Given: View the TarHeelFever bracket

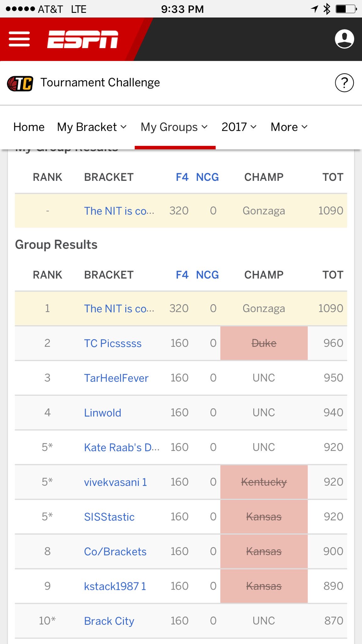Looking at the screenshot, I should [x=116, y=378].
